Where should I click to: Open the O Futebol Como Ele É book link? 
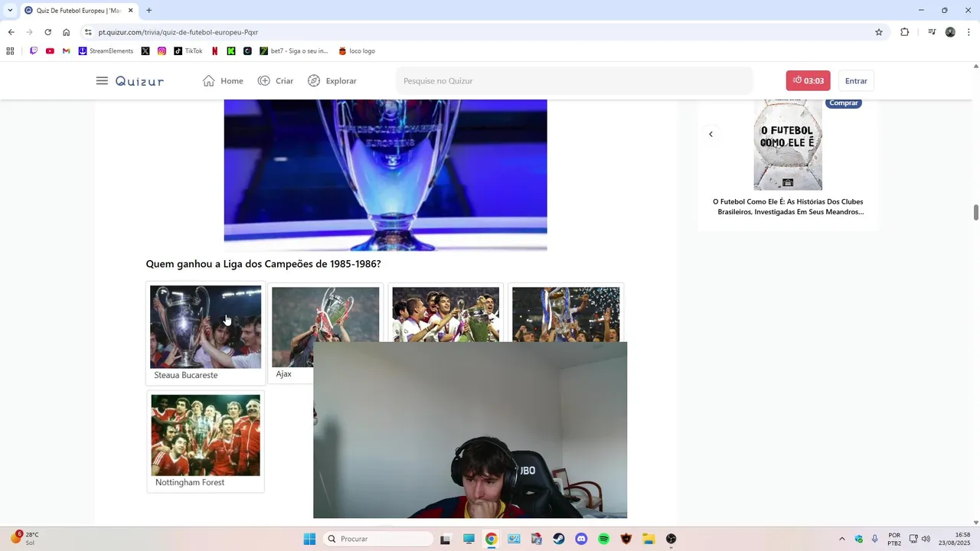pos(788,207)
